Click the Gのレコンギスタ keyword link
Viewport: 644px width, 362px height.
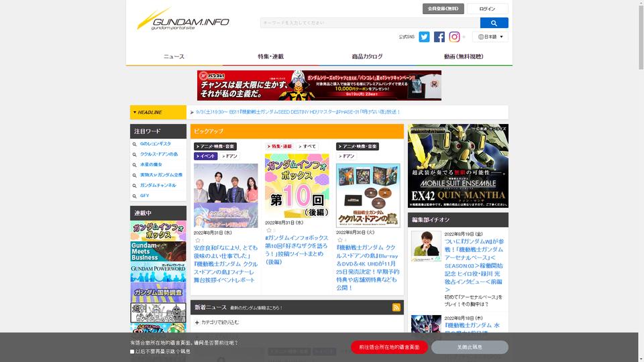coord(155,144)
